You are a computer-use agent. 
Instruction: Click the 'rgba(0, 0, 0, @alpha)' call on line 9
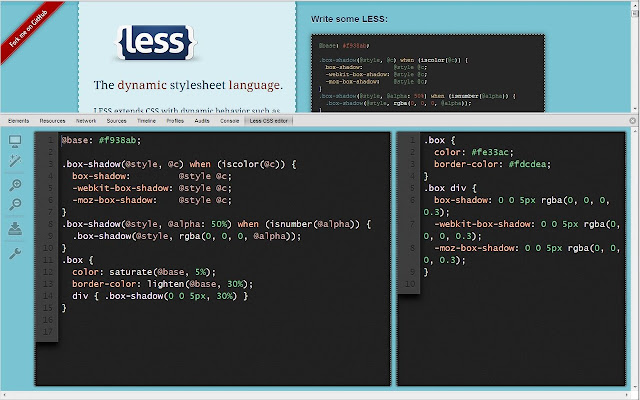238,236
